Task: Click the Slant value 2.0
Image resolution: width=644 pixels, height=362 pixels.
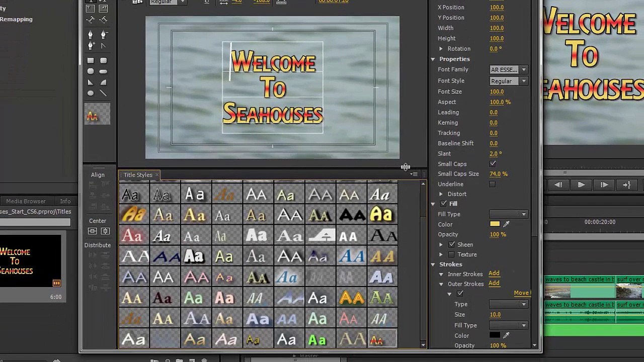Action: tap(496, 153)
